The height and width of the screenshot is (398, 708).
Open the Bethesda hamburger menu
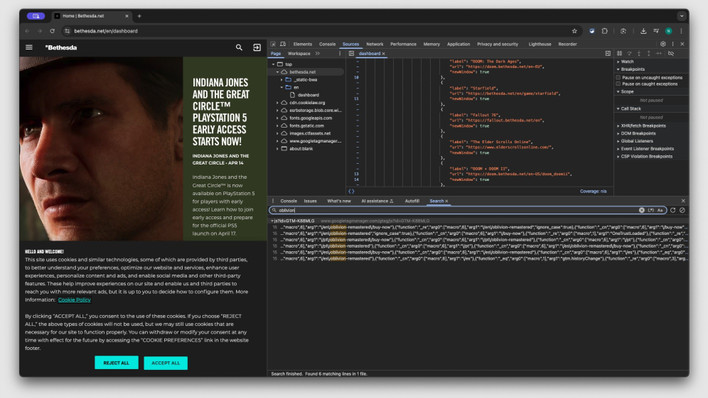tap(29, 47)
